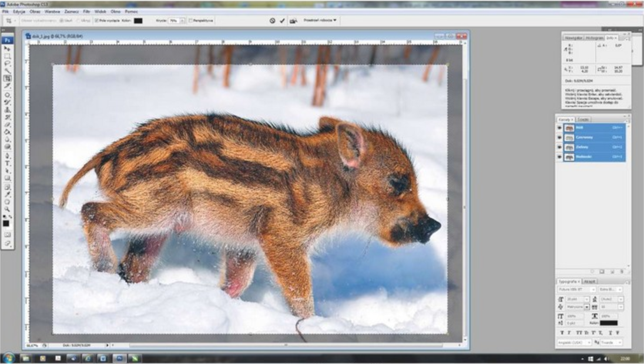The width and height of the screenshot is (644, 364).
Task: Open the Filtr menu
Action: click(x=86, y=11)
